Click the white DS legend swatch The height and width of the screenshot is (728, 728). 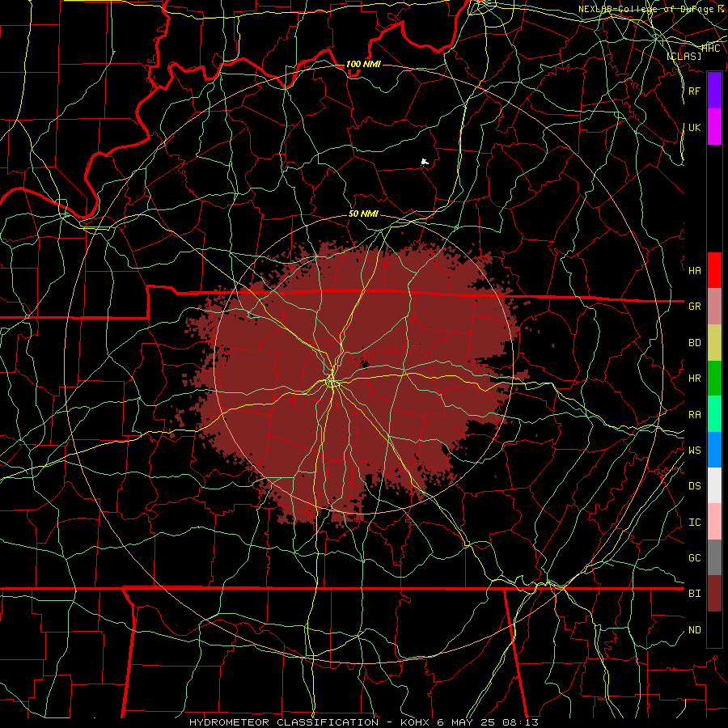pyautogui.click(x=714, y=485)
